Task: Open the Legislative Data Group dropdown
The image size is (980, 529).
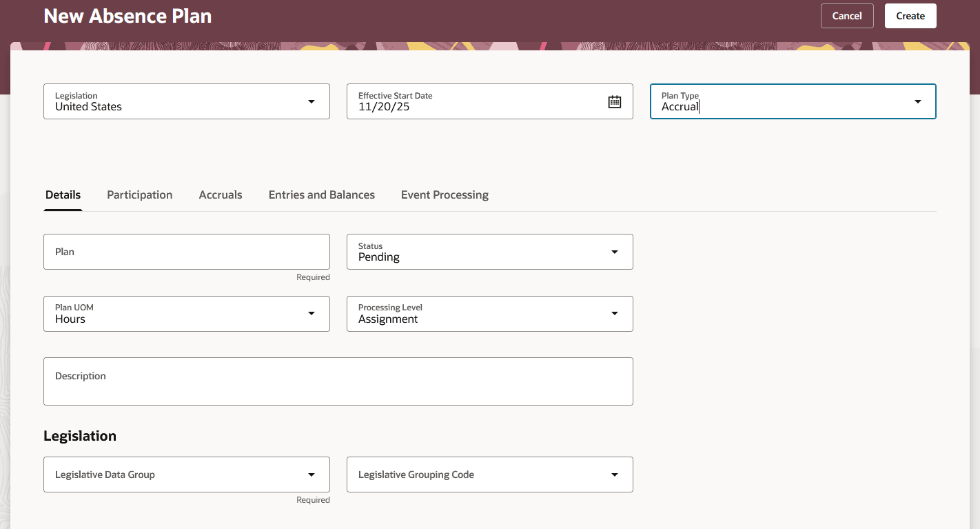Action: click(311, 475)
